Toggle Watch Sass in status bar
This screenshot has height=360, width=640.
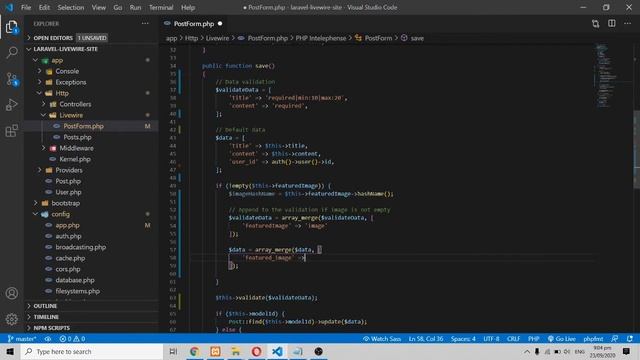point(382,339)
